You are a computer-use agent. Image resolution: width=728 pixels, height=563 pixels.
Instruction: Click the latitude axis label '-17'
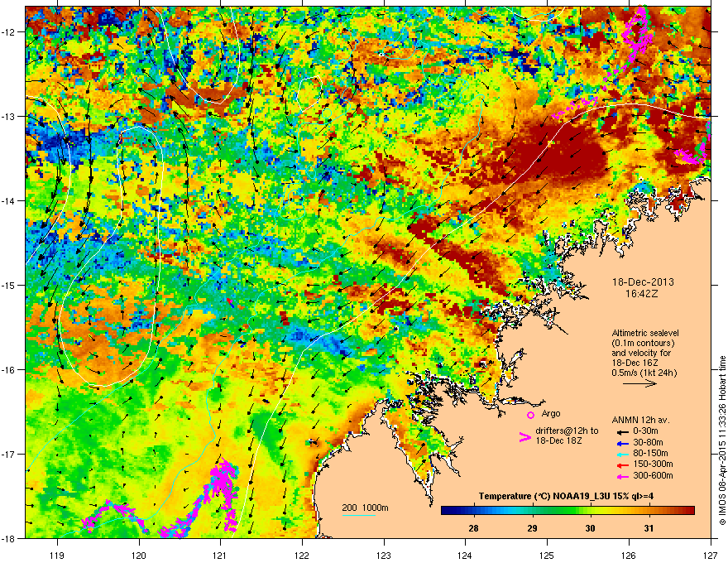coord(8,455)
